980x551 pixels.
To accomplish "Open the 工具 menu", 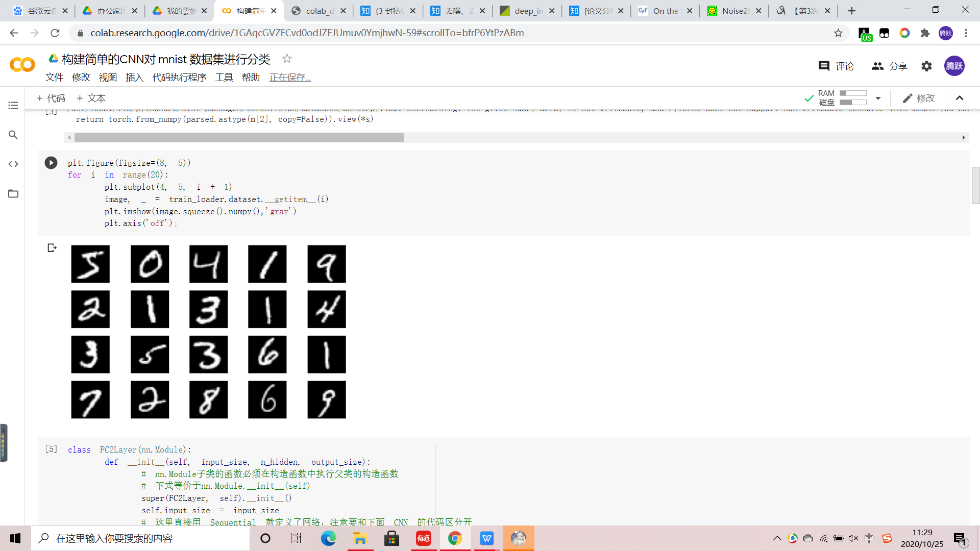I will pos(224,77).
